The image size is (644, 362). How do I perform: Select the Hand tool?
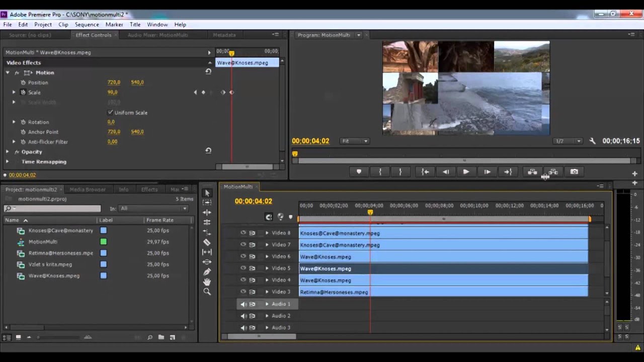click(207, 282)
